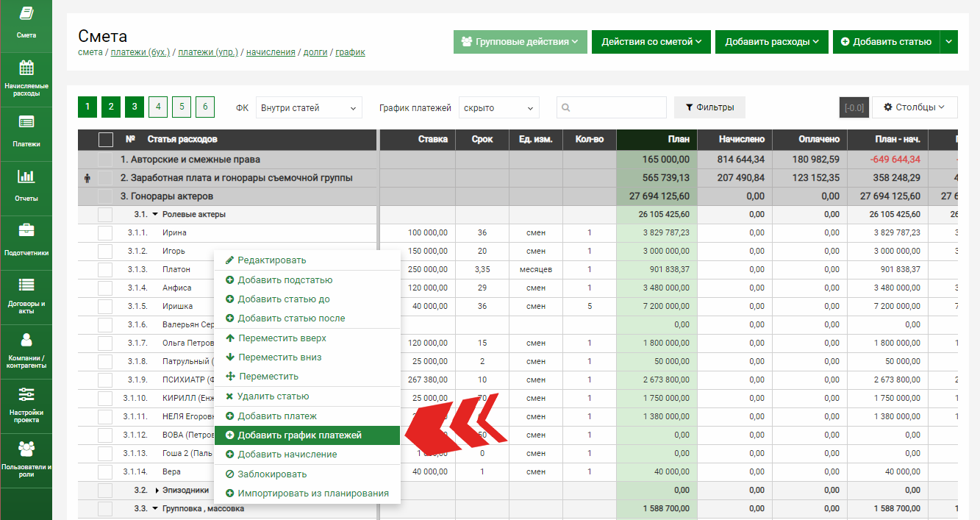Collapse the 3.1. Ролевые актеры group
The height and width of the screenshot is (520, 980).
coord(155,215)
